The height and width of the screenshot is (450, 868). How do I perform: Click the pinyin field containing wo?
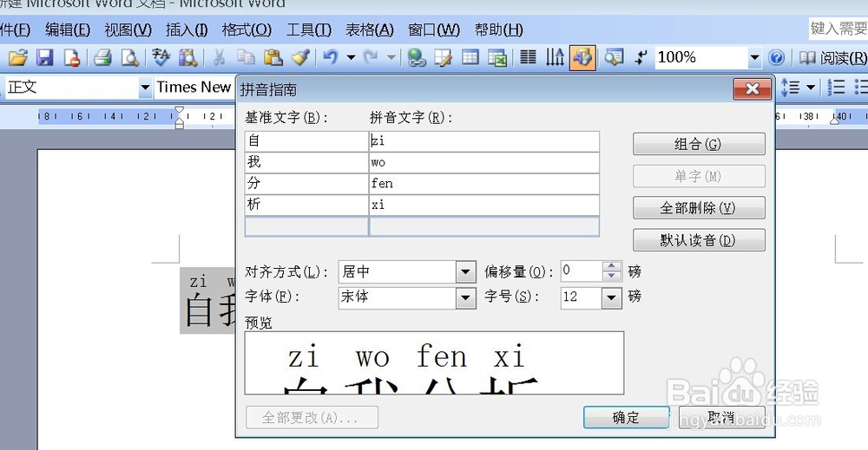[x=483, y=162]
